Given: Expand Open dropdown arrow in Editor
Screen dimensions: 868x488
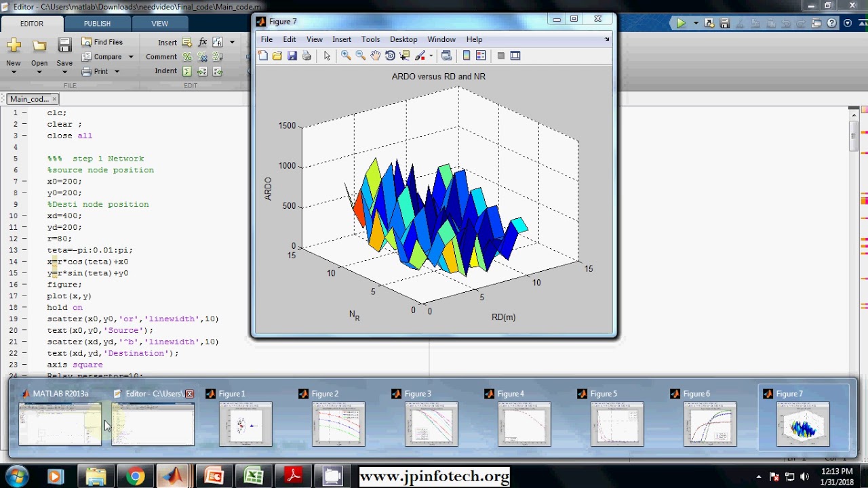Looking at the screenshot, I should (39, 72).
